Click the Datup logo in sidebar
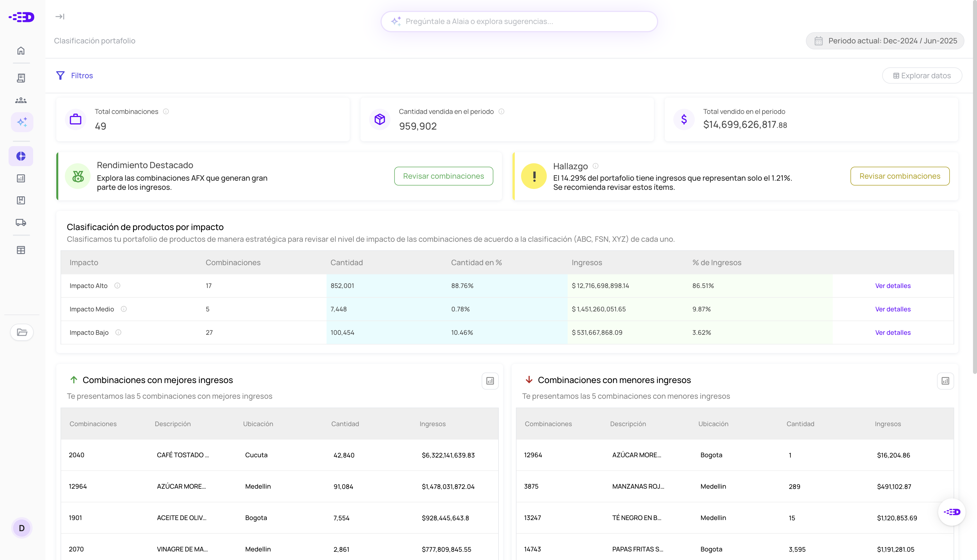 click(21, 17)
